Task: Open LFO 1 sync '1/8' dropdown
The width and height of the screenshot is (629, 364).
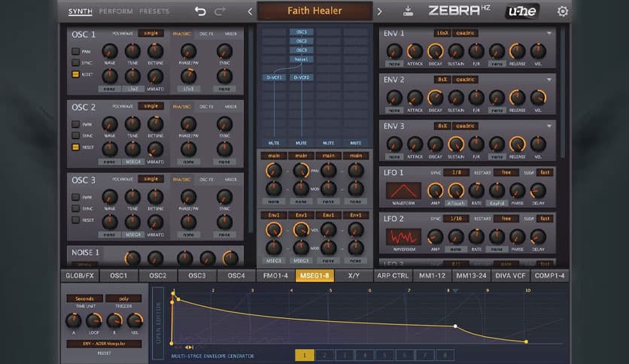Action: [456, 172]
